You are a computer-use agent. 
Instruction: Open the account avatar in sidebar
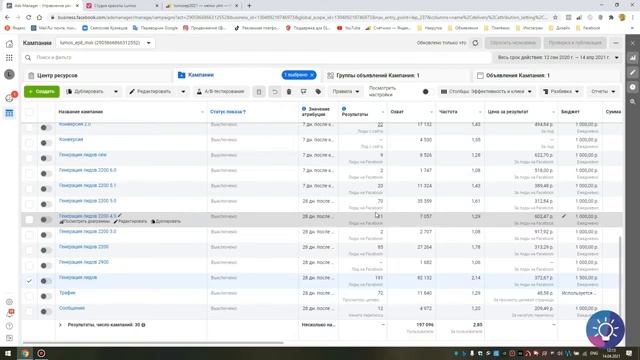click(x=9, y=74)
